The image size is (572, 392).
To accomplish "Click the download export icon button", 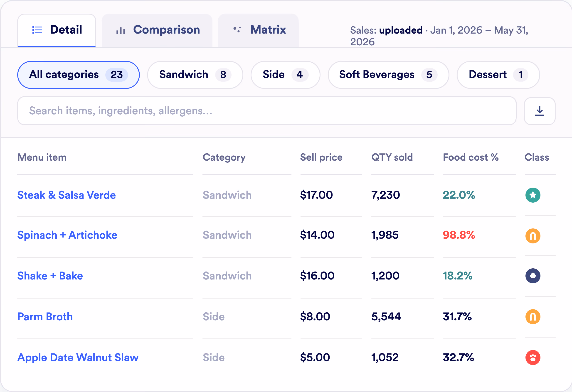I will pyautogui.click(x=540, y=111).
